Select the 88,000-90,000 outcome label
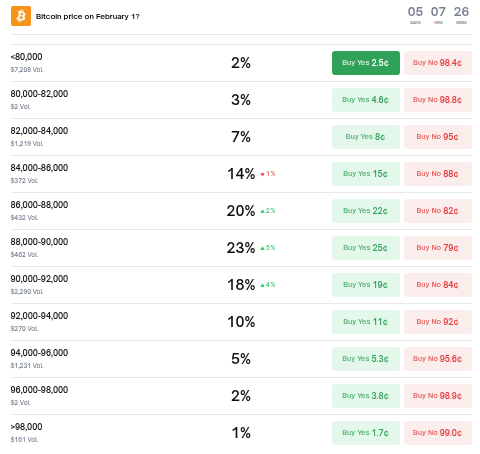The width and height of the screenshot is (480, 454). coord(39,242)
